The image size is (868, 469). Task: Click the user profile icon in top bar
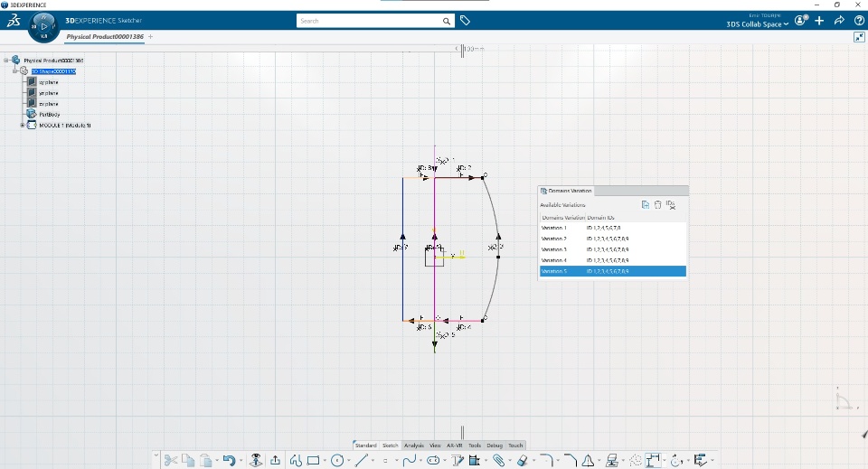[801, 21]
